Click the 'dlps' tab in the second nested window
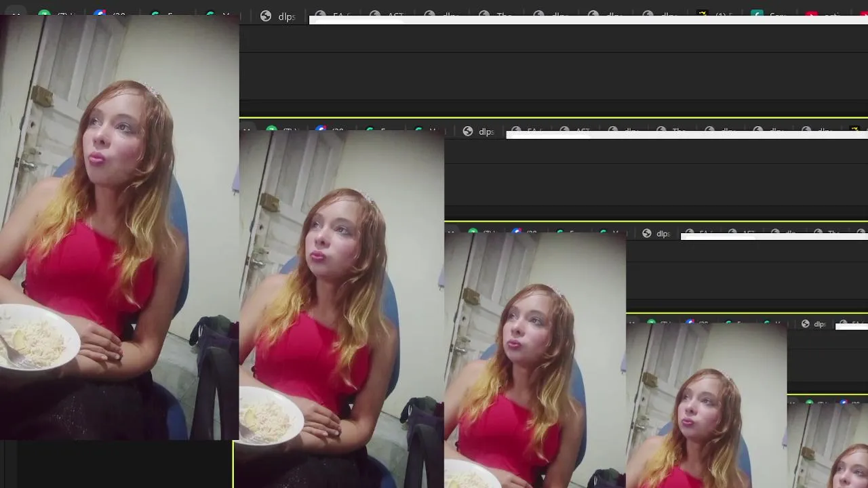This screenshot has height=488, width=868. click(x=479, y=131)
